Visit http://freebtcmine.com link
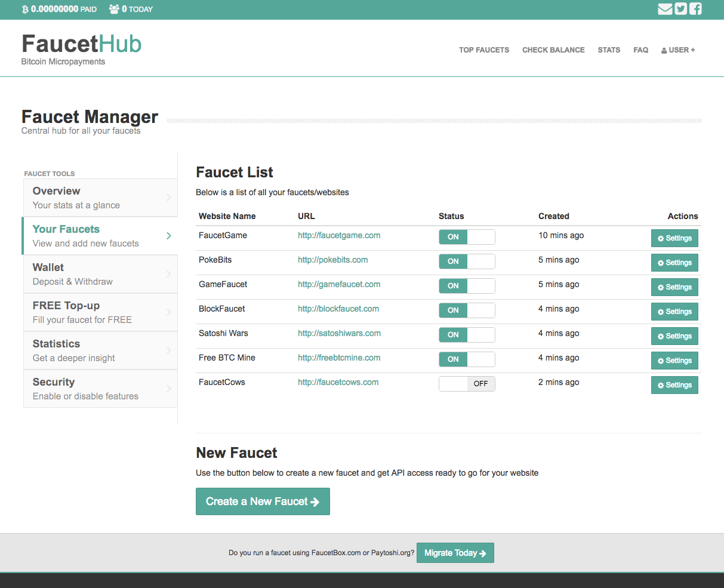724x588 pixels. click(x=339, y=358)
